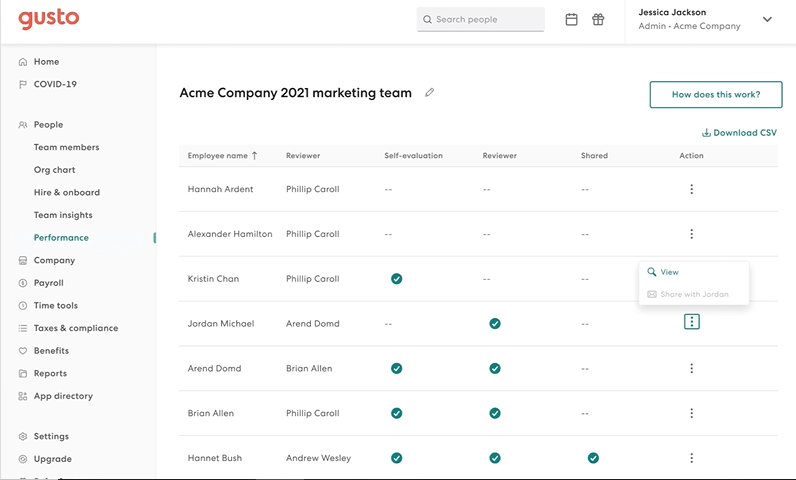Click Kristin Chan self-evaluation checkmark
The width and height of the screenshot is (796, 480).
[x=396, y=279]
